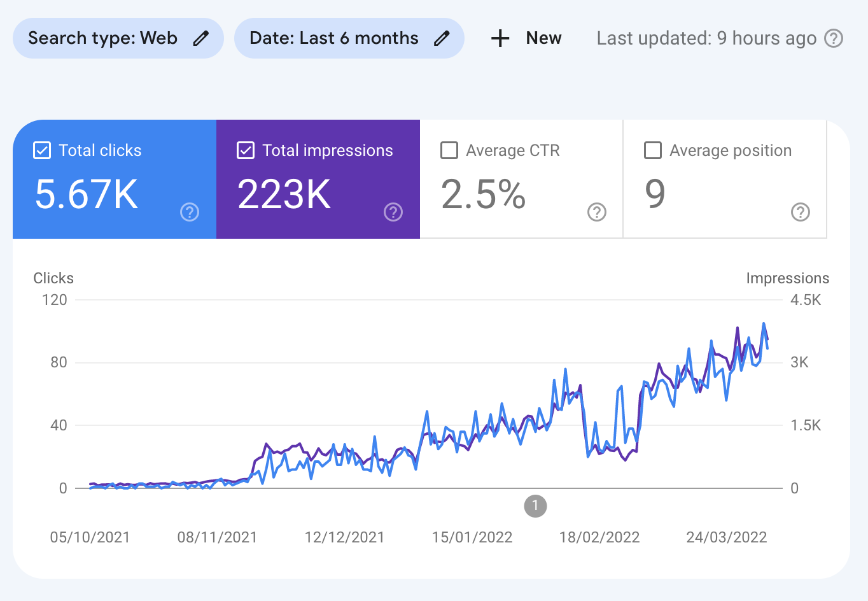Click the 120 clicks axis value
The image size is (868, 601).
coord(55,300)
